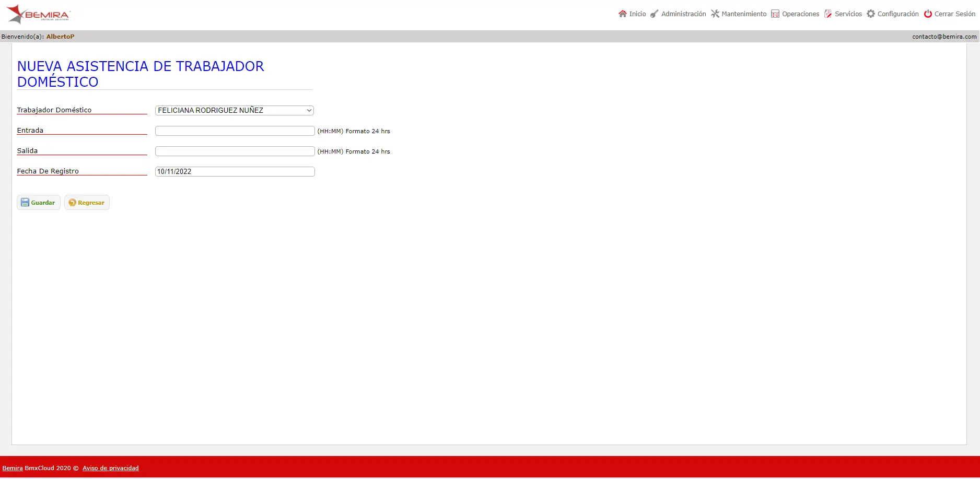Click the Configuración gear icon
Screen dimensions: 980x479
[871, 14]
